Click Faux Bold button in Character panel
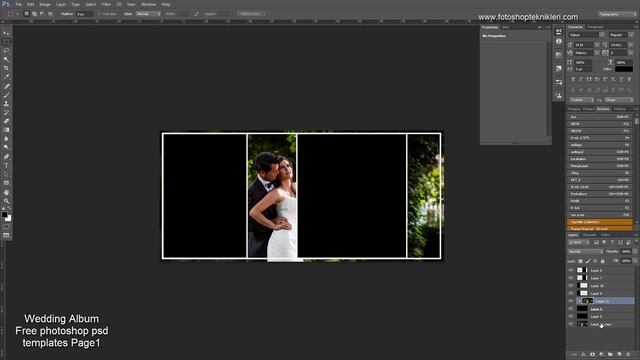This screenshot has width=640, height=360. [x=573, y=79]
